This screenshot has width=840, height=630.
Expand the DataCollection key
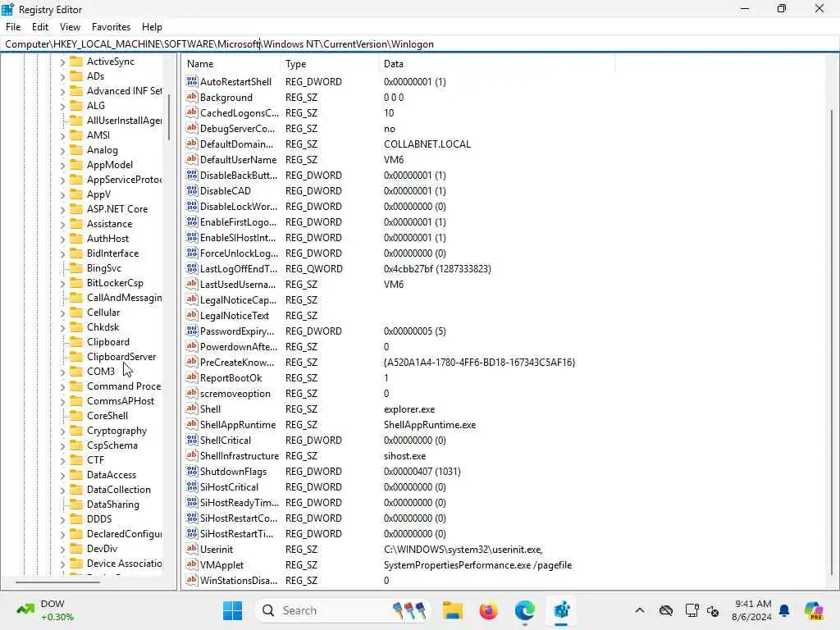[62, 490]
